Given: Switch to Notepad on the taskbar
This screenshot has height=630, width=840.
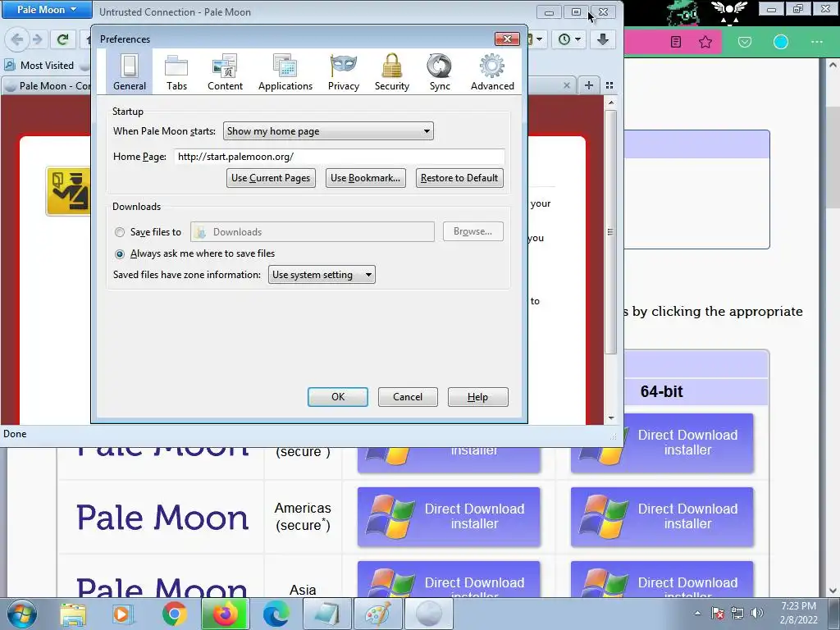Looking at the screenshot, I should (326, 614).
